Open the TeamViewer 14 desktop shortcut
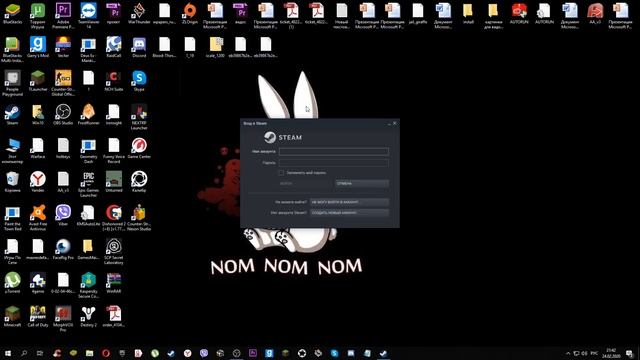 click(88, 16)
